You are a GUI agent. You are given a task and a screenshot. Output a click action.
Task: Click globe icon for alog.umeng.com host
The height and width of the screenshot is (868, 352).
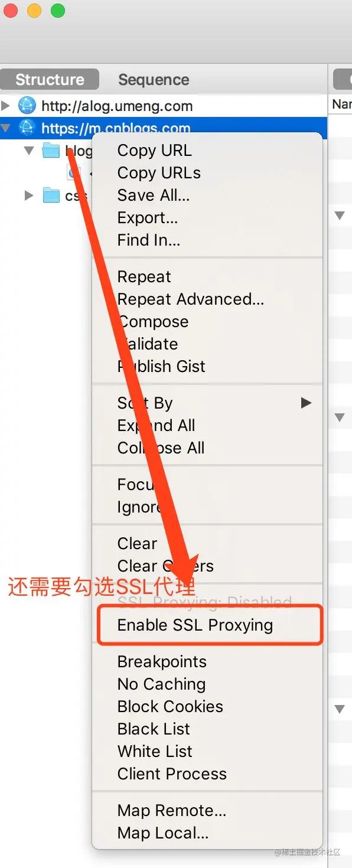[x=27, y=106]
